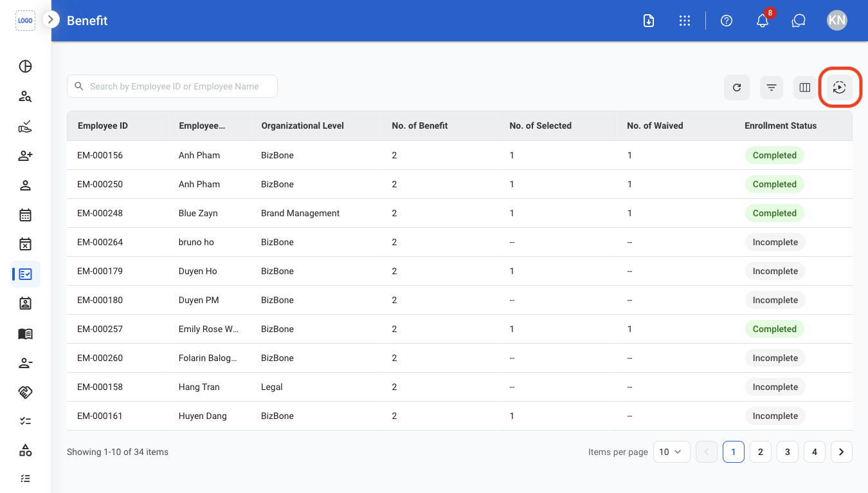The width and height of the screenshot is (868, 493).
Task: Sort by Enrollment Status column header
Action: 781,126
